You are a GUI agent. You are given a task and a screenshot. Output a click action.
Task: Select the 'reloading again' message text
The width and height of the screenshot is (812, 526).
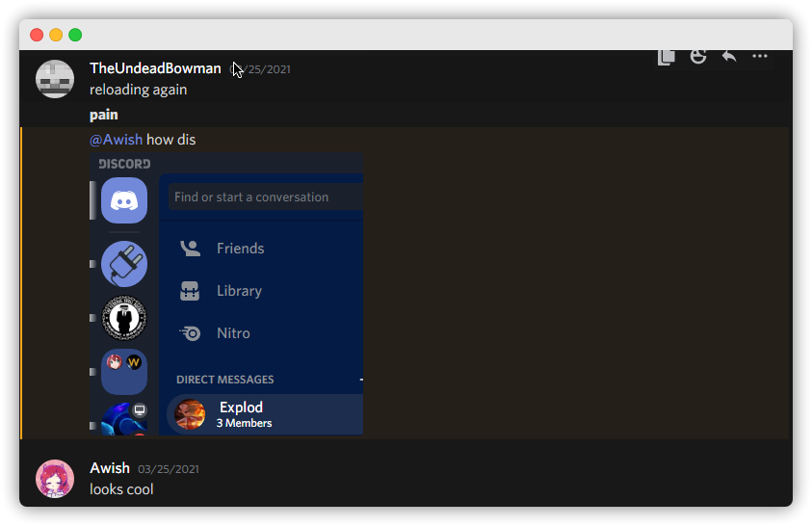click(139, 90)
